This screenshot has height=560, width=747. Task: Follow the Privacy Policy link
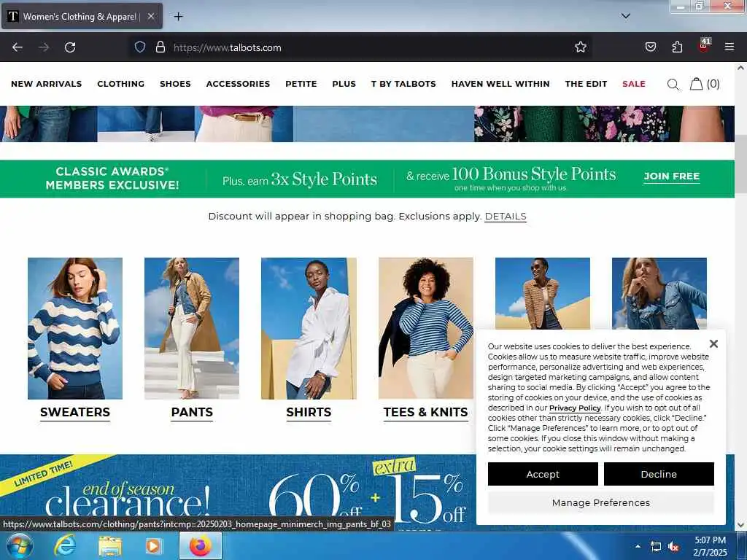click(575, 408)
